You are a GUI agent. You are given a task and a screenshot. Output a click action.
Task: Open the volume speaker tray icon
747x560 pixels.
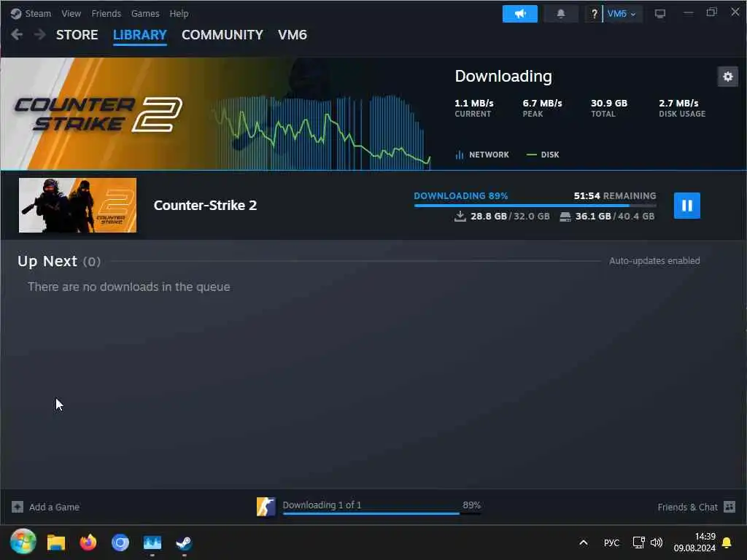tap(657, 542)
